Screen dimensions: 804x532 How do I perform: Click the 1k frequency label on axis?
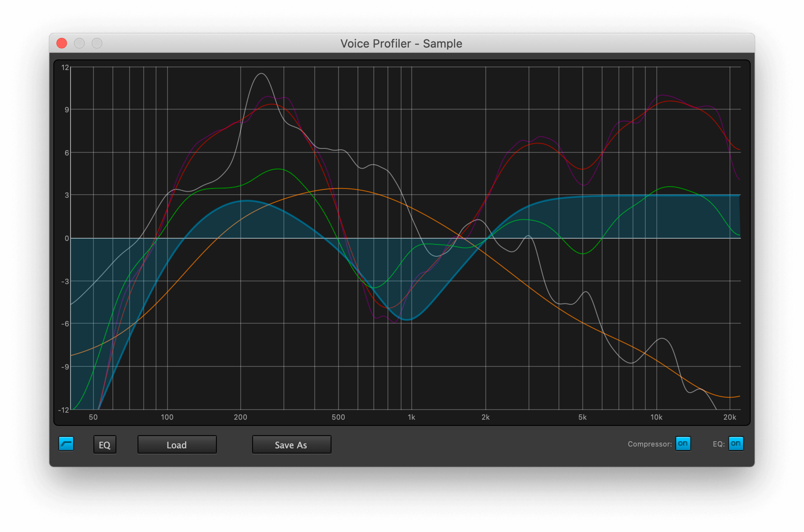tap(411, 417)
